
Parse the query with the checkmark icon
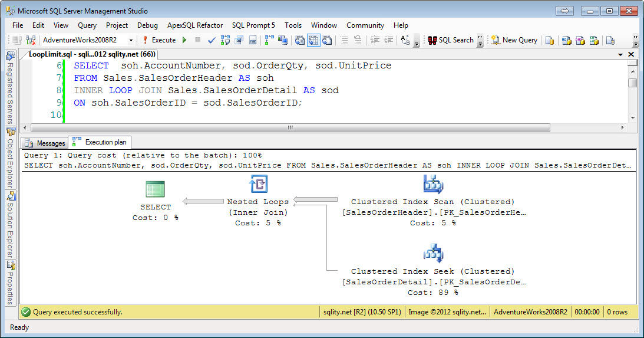click(212, 40)
